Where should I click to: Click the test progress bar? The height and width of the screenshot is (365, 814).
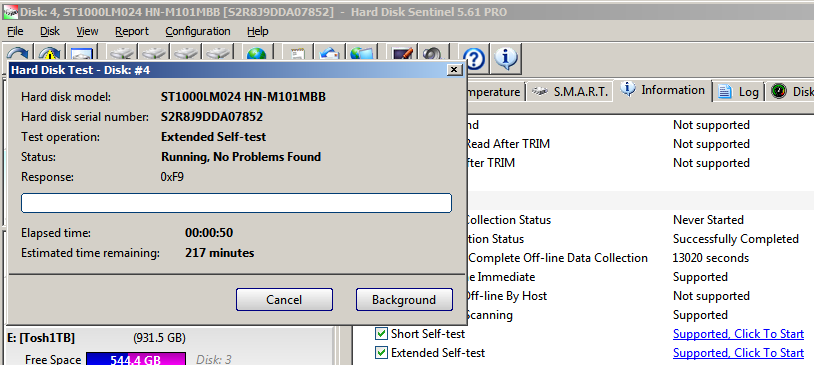coord(236,203)
